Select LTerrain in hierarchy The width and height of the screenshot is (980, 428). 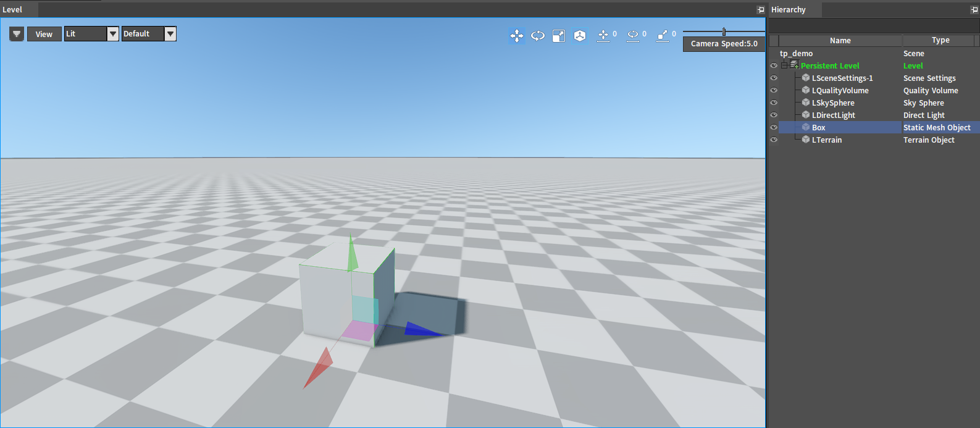(x=827, y=140)
